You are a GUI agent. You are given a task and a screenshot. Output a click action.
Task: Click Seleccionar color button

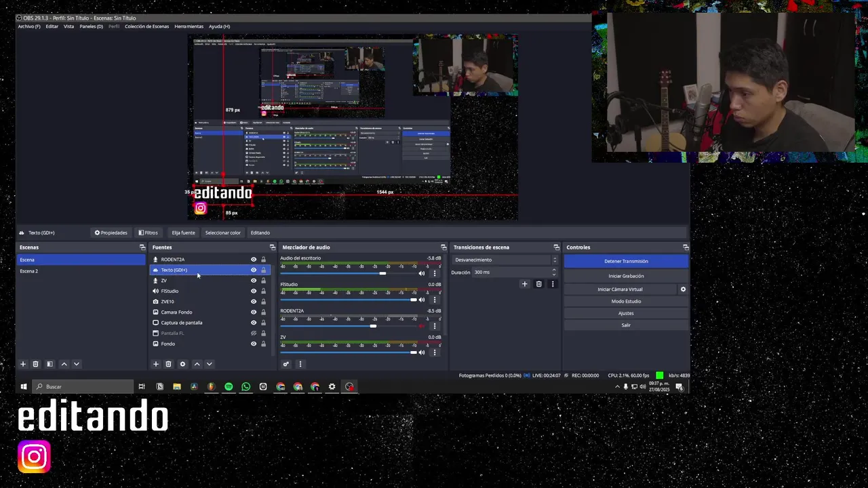(x=223, y=232)
